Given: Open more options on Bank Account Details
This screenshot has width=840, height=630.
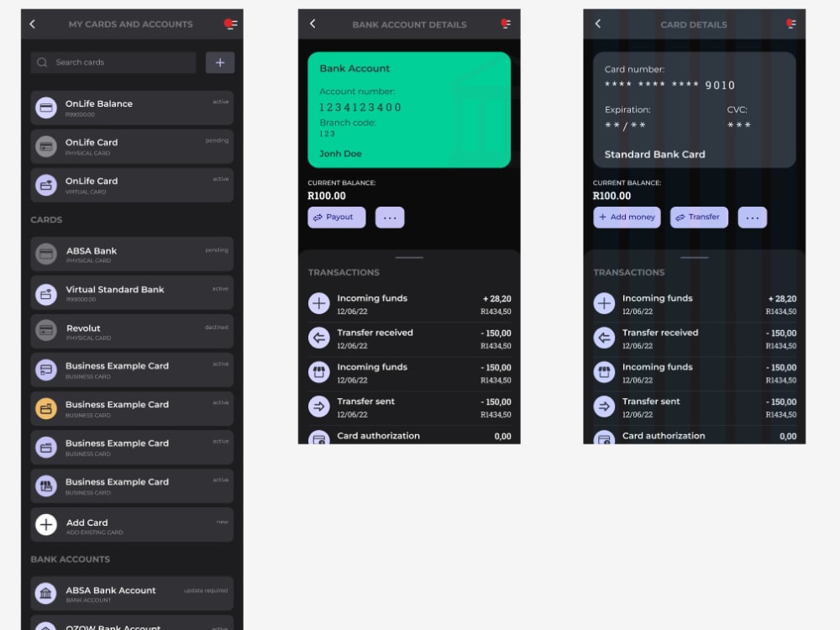Looking at the screenshot, I should pyautogui.click(x=390, y=218).
